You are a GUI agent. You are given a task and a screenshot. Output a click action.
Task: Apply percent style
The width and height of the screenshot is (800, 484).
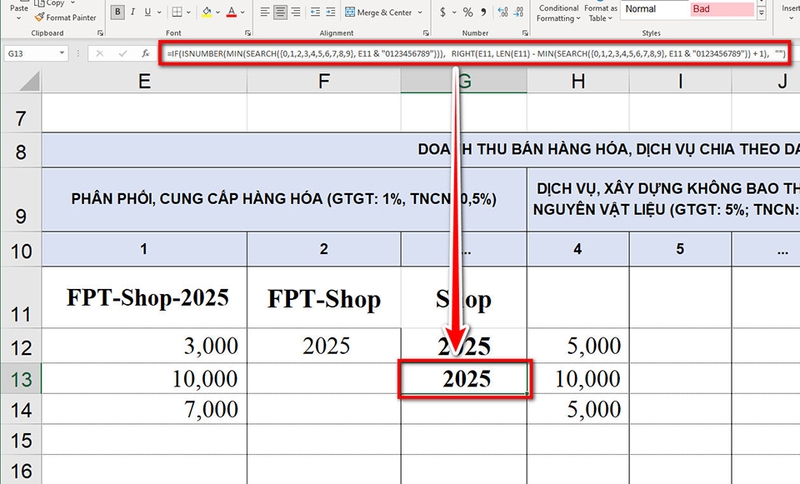[468, 12]
